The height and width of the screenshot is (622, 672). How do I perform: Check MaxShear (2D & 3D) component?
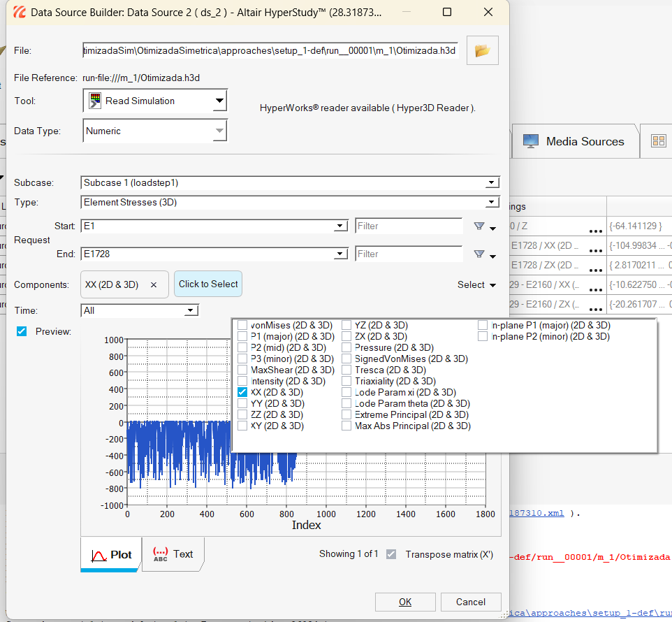tap(242, 370)
